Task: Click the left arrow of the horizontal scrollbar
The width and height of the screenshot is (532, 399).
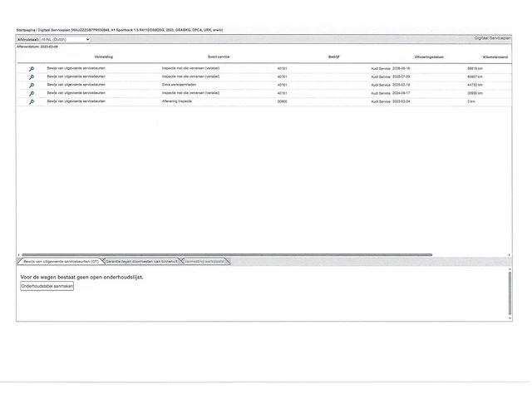Action: point(18,255)
